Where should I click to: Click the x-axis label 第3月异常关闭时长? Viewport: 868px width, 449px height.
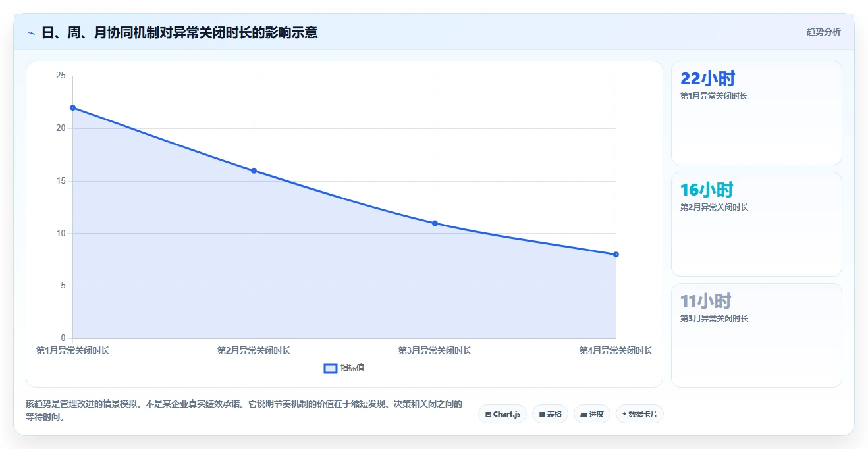435,351
